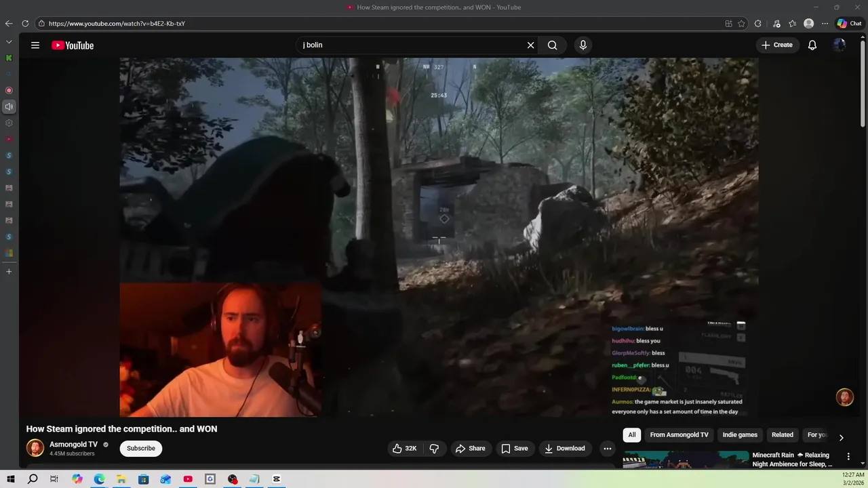Select the "Related" chip
This screenshot has height=488, width=868.
[782, 435]
